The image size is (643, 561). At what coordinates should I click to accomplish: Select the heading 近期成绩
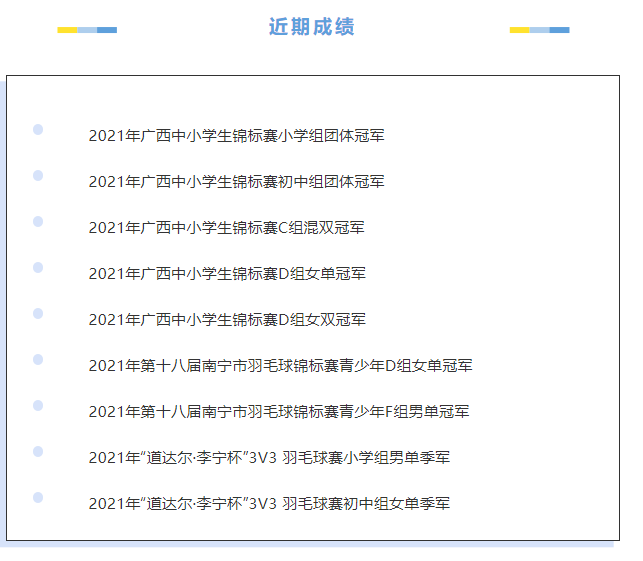coord(312,27)
